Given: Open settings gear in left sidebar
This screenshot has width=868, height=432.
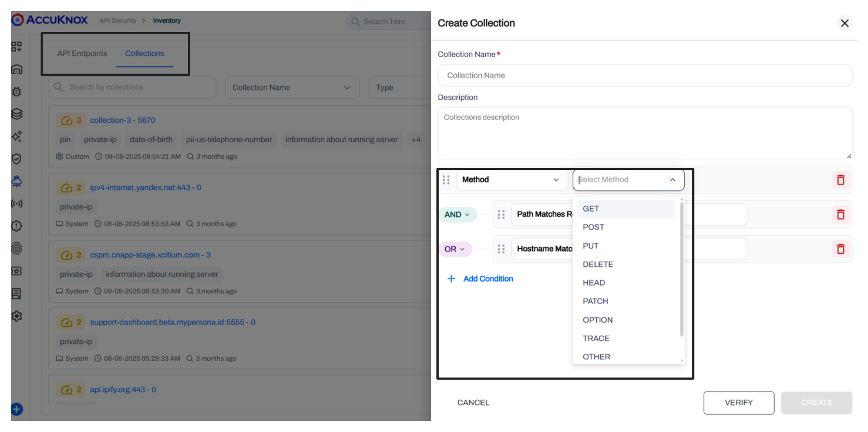Looking at the screenshot, I should [17, 316].
